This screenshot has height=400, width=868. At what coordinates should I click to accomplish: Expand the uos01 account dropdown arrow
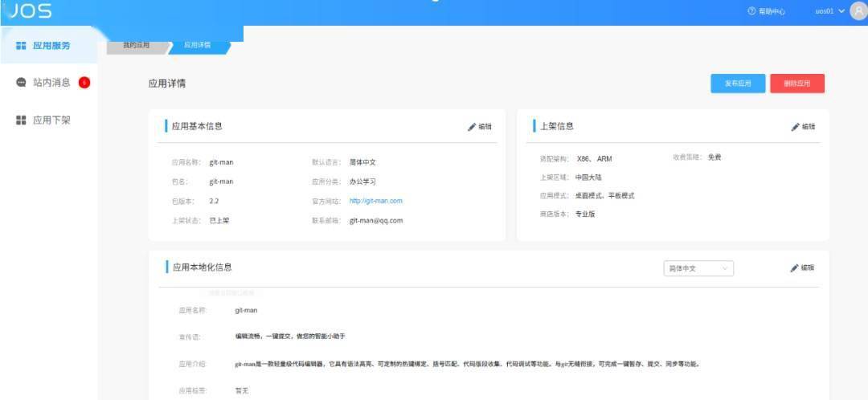pos(841,11)
